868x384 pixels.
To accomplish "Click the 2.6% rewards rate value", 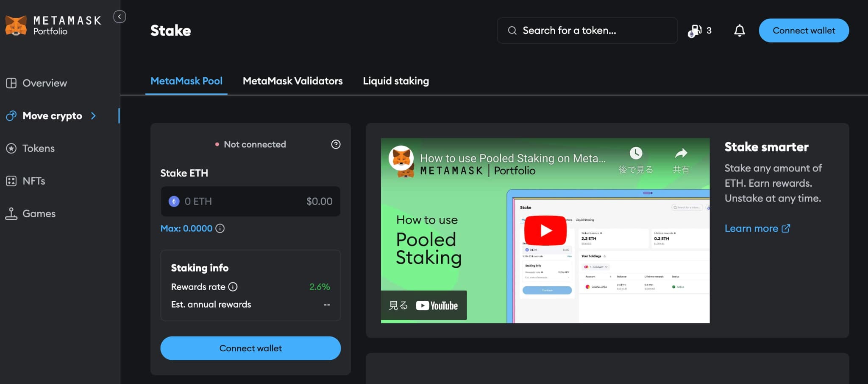I will coord(320,287).
